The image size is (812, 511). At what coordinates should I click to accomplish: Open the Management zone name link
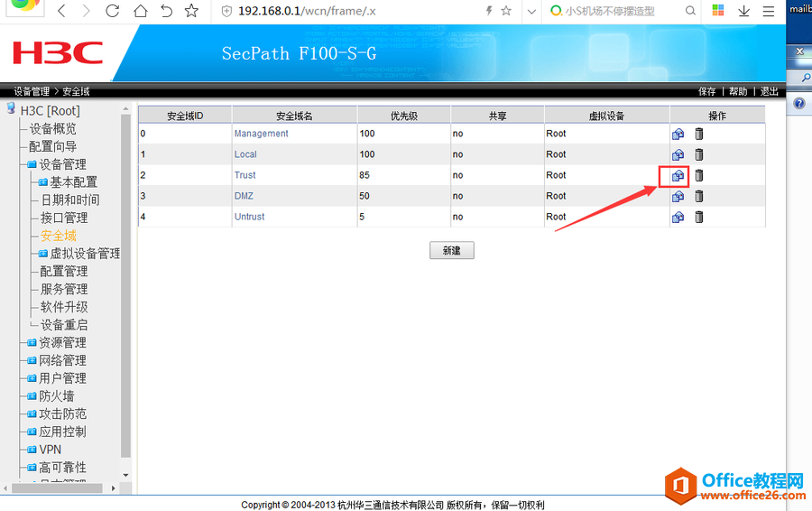tap(261, 134)
